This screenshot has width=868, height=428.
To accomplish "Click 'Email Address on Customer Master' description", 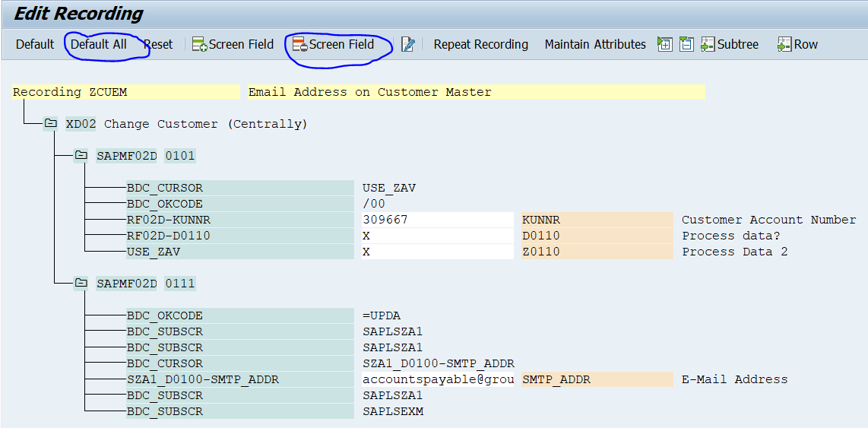I will coord(370,93).
